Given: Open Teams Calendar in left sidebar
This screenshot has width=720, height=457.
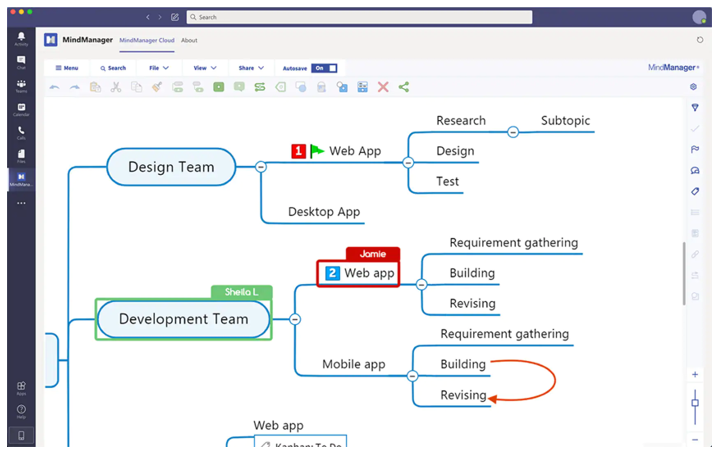Looking at the screenshot, I should (x=21, y=110).
